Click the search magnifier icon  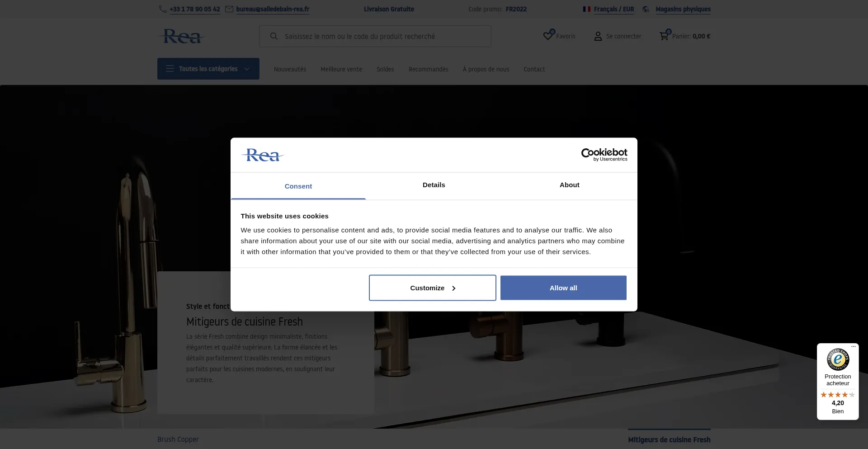click(274, 36)
